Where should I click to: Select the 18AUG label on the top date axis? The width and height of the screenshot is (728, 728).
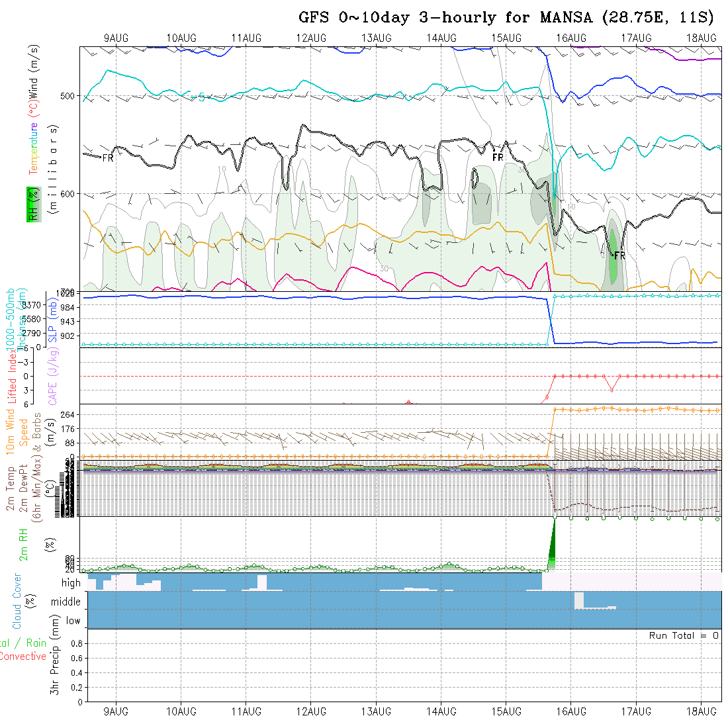(702, 38)
